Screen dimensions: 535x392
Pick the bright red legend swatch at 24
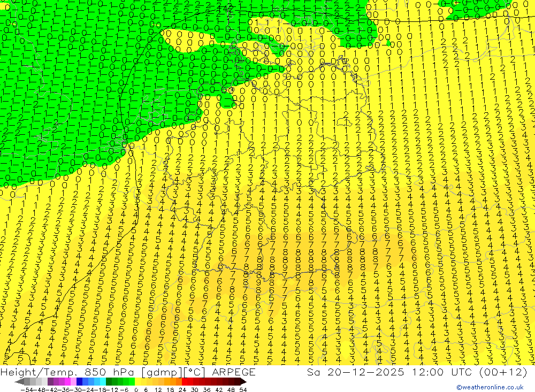(x=185, y=381)
